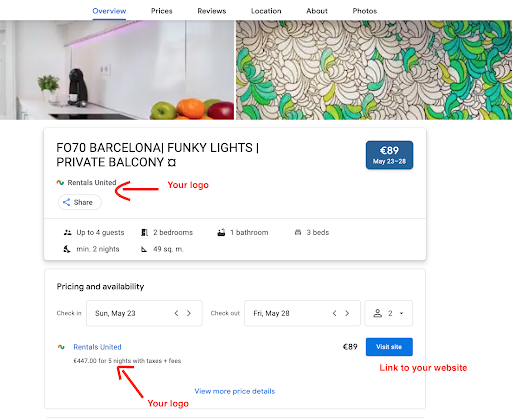Switch to the Prices tab
Screen dimensions: 512x418
point(162,11)
